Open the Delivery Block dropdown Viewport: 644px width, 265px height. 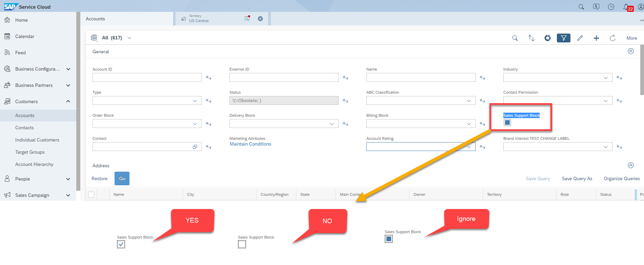[x=332, y=124]
